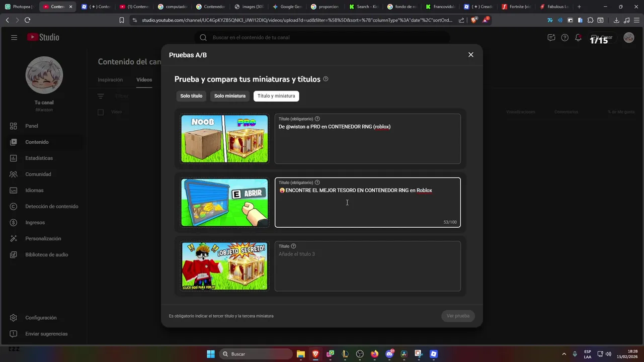Open the browser hamburger menu
This screenshot has height=362, width=644.
pyautogui.click(x=636, y=20)
